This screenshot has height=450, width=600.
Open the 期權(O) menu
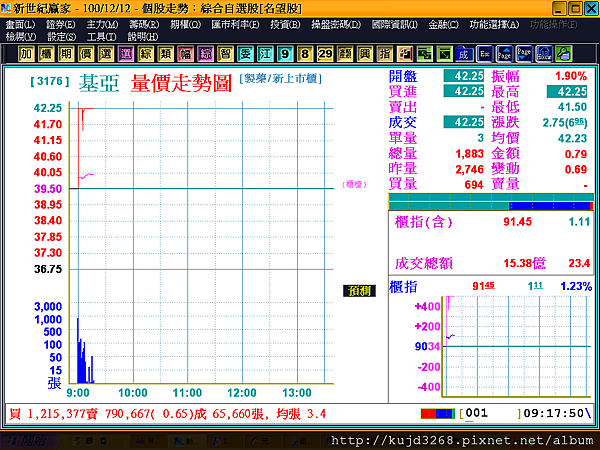pyautogui.click(x=185, y=24)
